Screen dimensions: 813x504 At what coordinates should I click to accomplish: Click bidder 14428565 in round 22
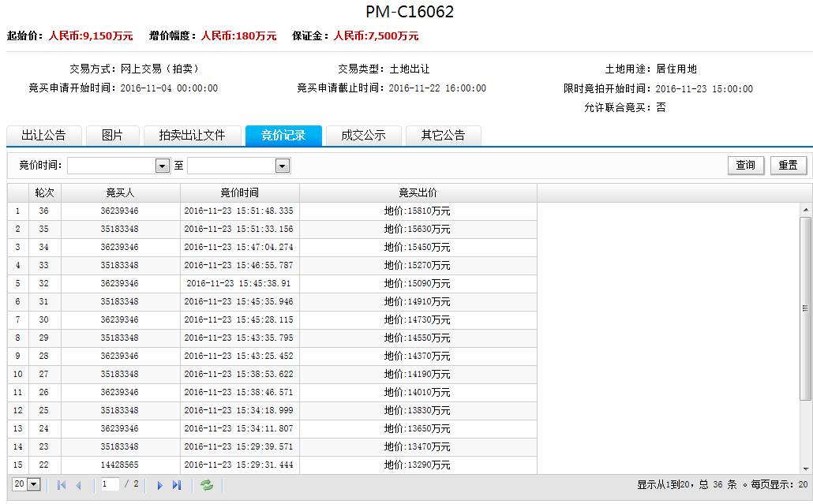pos(120,465)
